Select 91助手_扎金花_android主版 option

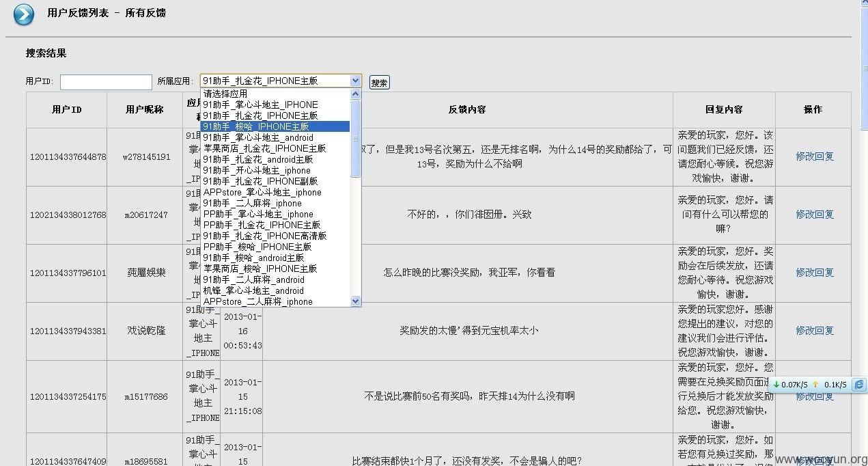tap(275, 159)
